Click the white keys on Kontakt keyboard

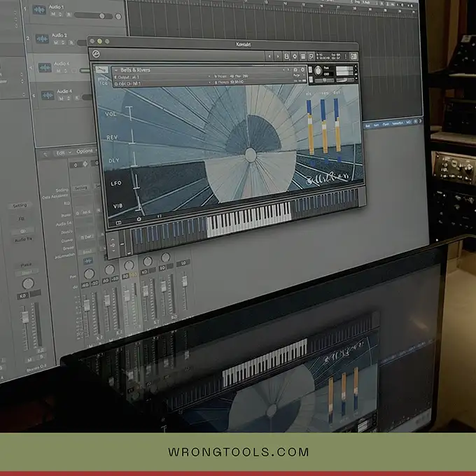pos(248,217)
